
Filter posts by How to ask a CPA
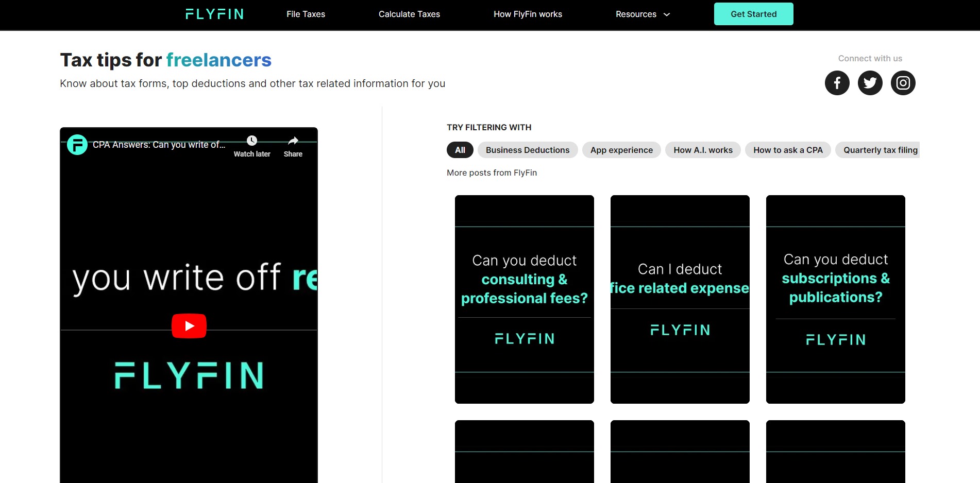tap(788, 150)
